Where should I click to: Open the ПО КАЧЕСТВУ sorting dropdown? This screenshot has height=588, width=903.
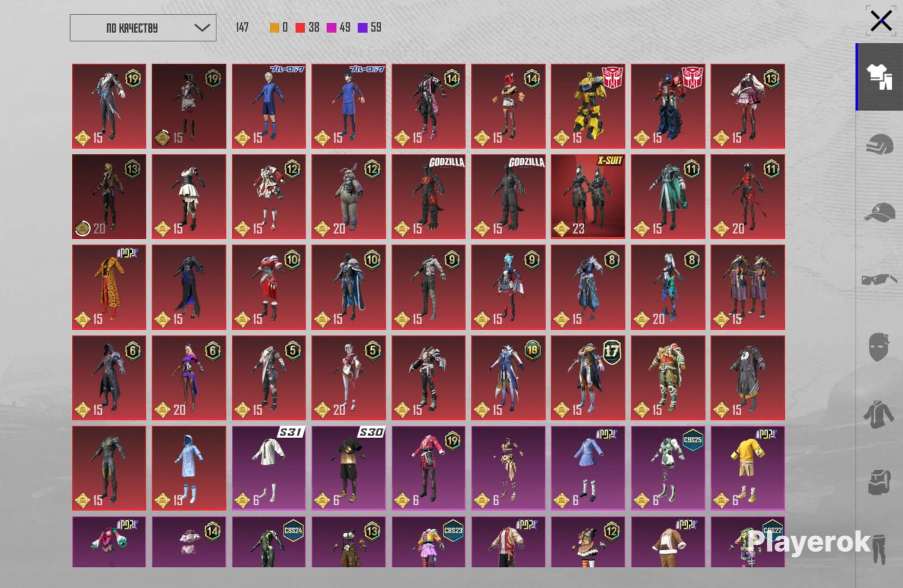tap(143, 28)
